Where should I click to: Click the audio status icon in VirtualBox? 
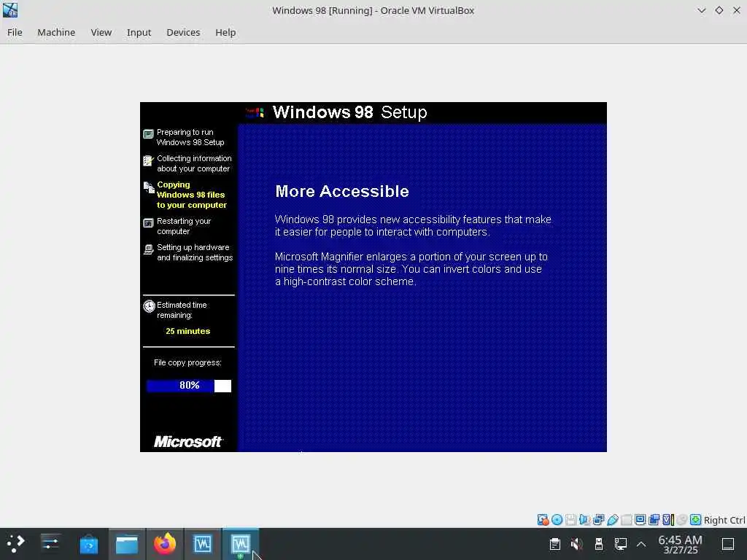tap(584, 519)
